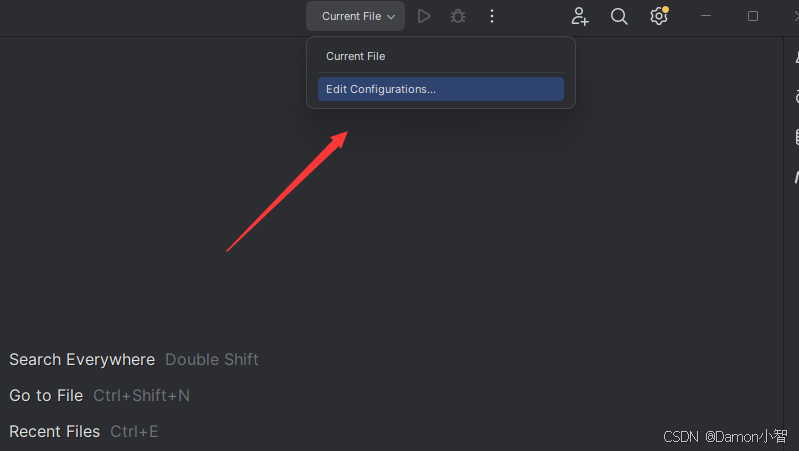Start debugging with the bug icon
This screenshot has height=451, width=799.
[x=458, y=16]
